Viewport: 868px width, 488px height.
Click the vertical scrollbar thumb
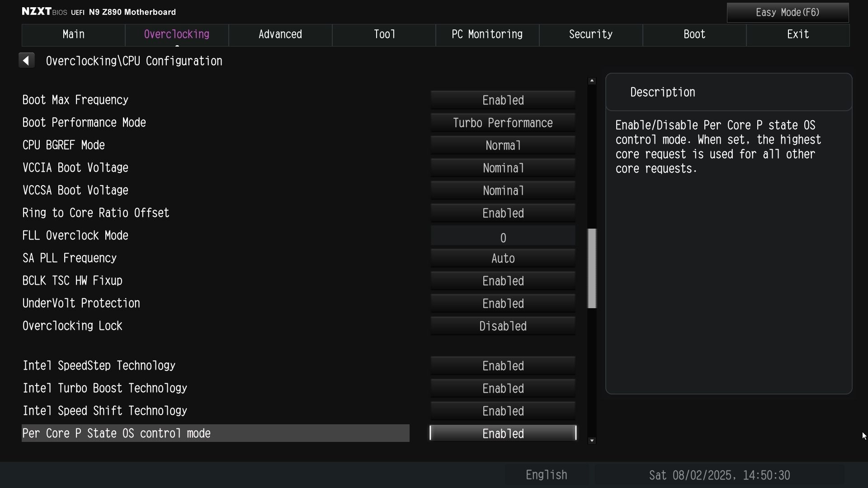click(592, 268)
